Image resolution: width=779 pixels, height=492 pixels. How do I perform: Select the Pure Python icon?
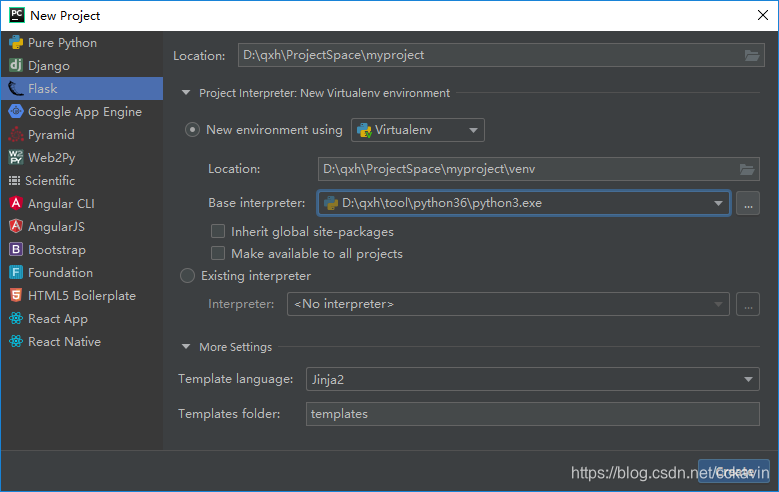(x=16, y=43)
